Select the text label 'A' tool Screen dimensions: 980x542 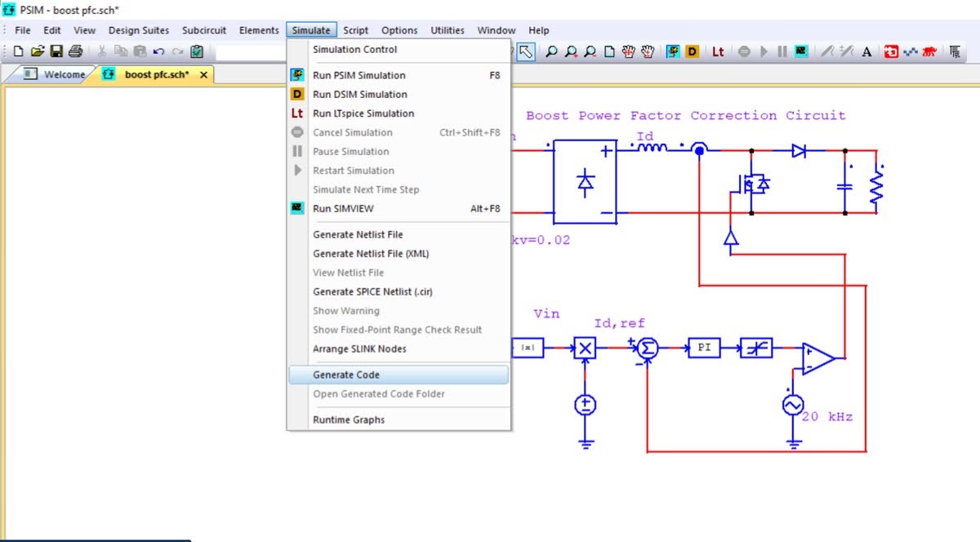click(x=866, y=51)
